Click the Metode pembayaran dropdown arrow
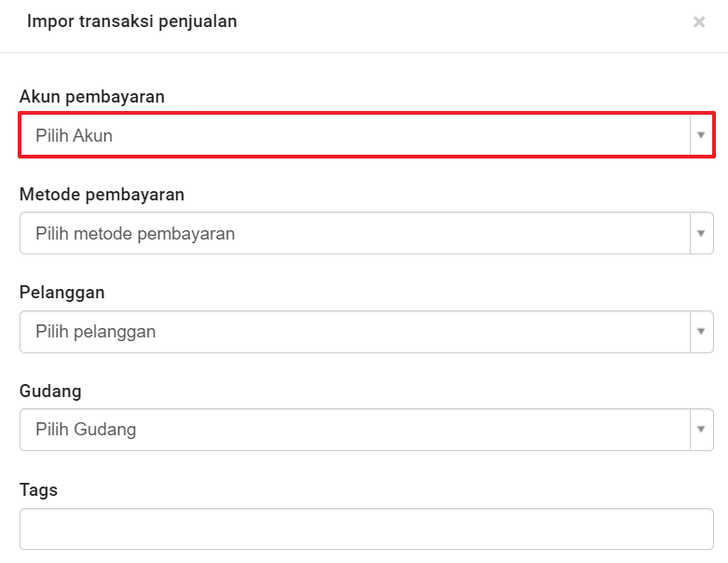The height and width of the screenshot is (563, 728). click(x=701, y=234)
